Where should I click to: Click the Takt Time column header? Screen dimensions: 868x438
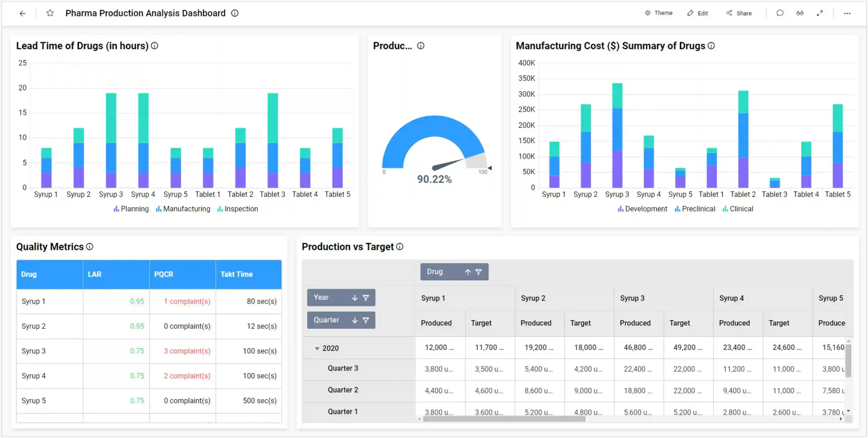[x=249, y=274]
